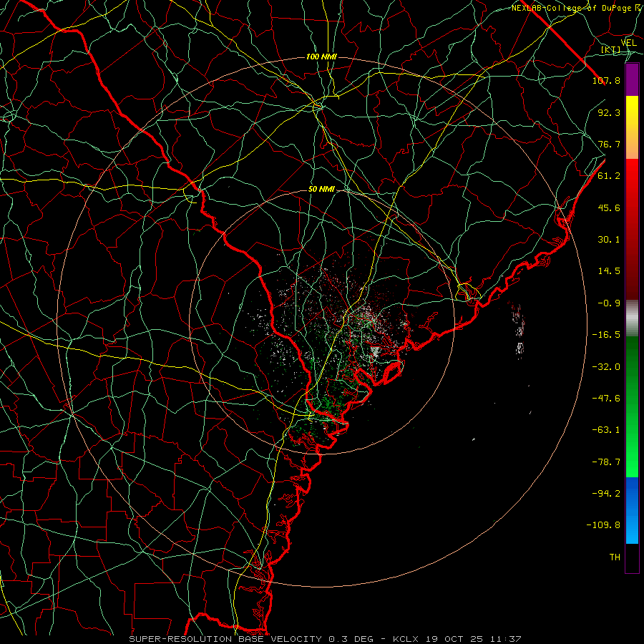Click the 76.7 velocity scale value
This screenshot has height=644, width=644.
click(x=609, y=144)
